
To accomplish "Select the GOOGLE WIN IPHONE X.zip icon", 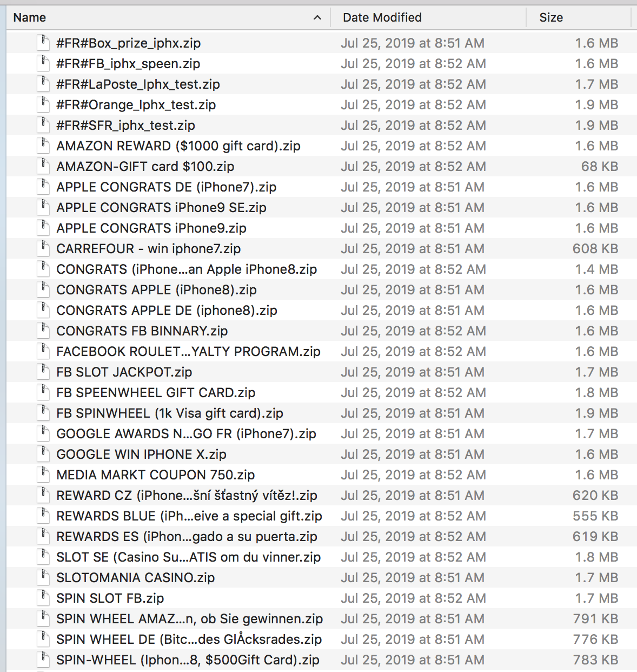I will pyautogui.click(x=43, y=454).
